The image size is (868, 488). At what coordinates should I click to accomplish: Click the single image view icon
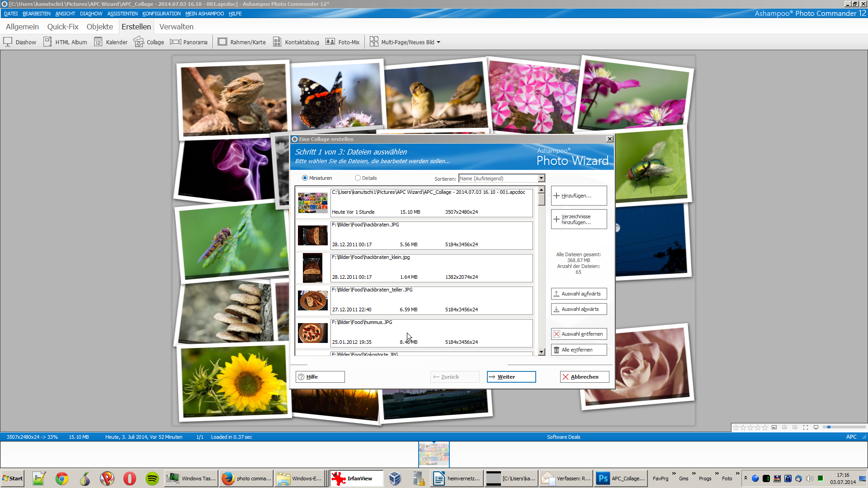pos(774,427)
